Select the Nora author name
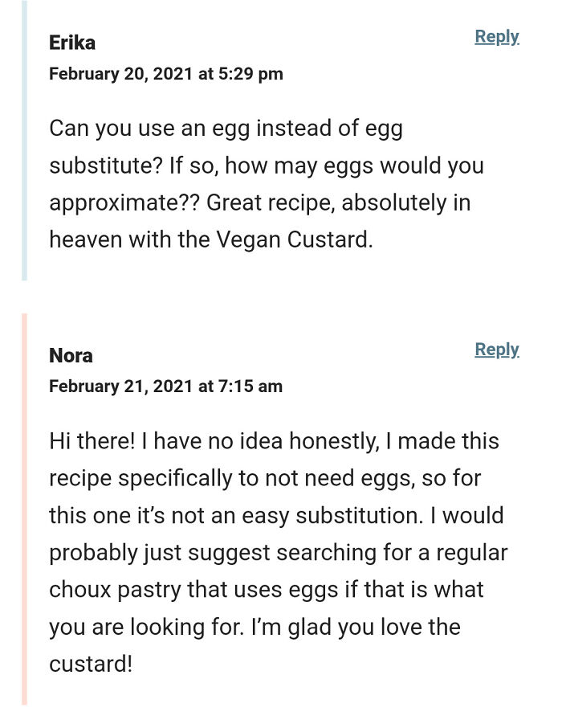562x728 pixels. [71, 356]
